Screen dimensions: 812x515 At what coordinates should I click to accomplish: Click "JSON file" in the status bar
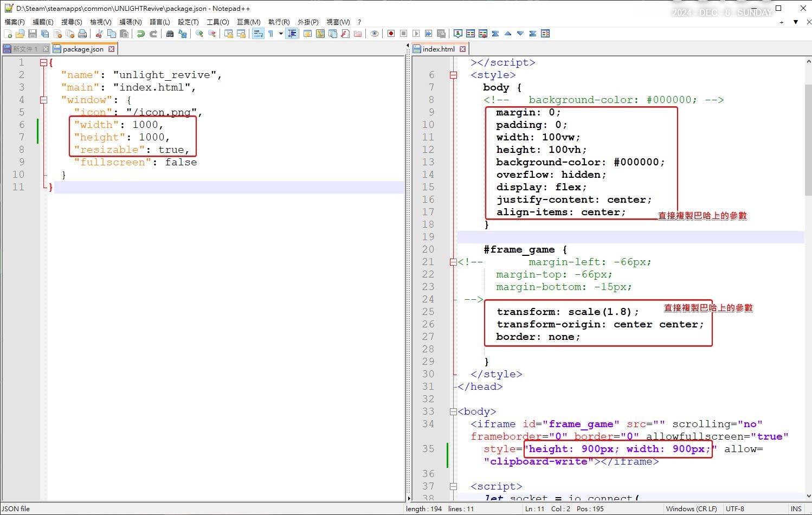[x=16, y=508]
